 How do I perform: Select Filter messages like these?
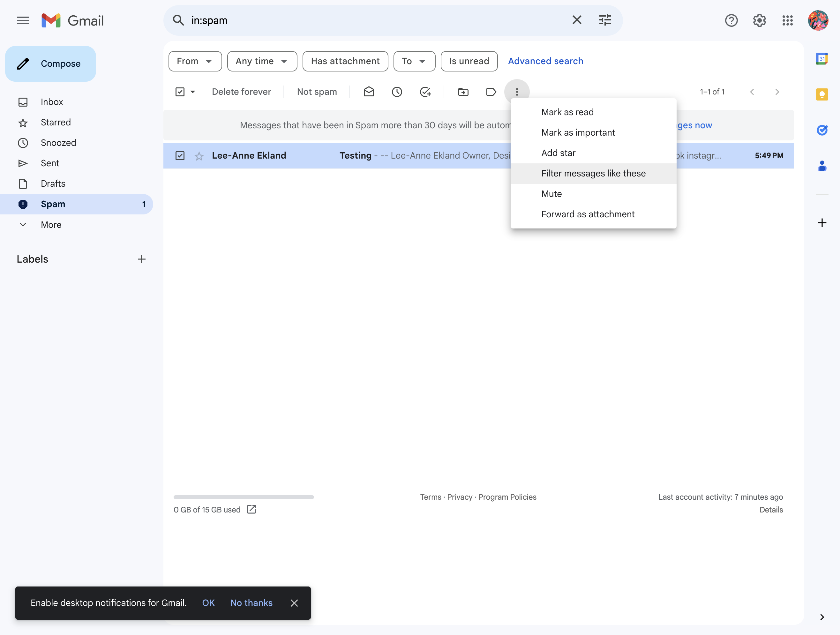(x=593, y=174)
